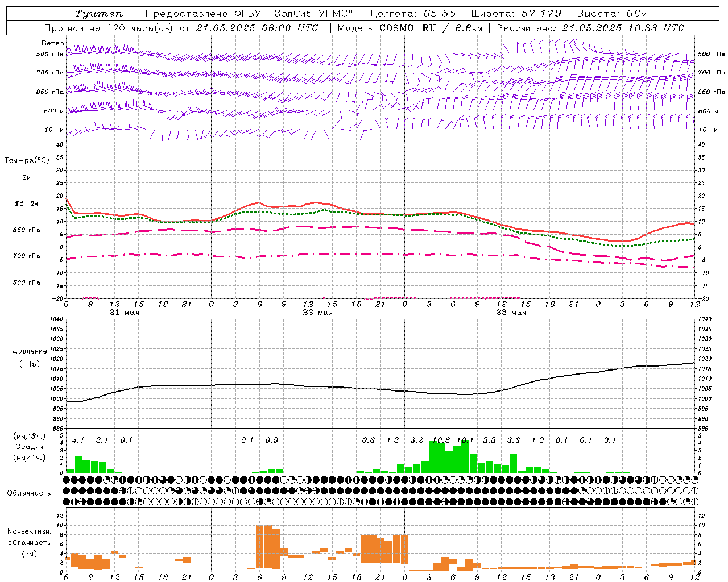Image resolution: width=728 pixels, height=582 pixels.
Task: Click the '(мм/3ч.)' precipitation unit label
Action: click(29, 436)
